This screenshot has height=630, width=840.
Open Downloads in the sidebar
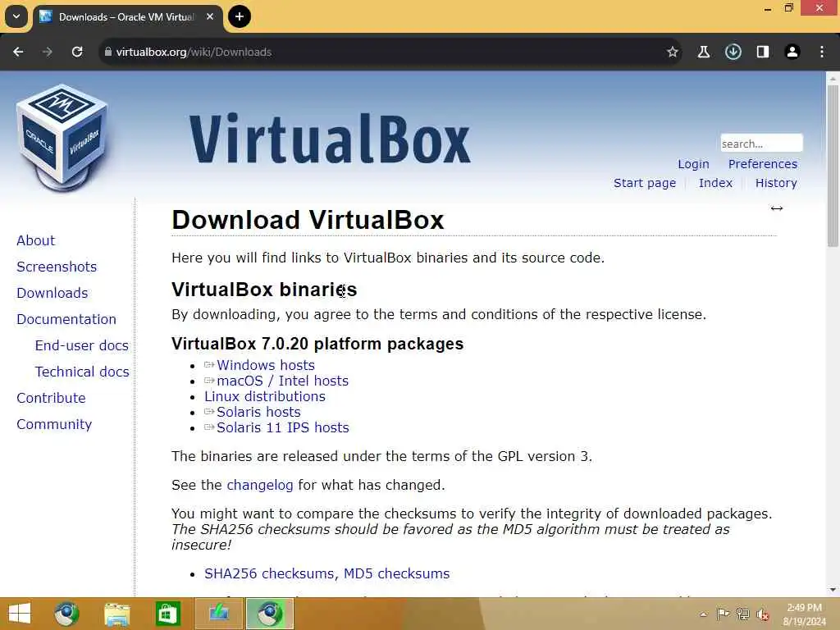(52, 293)
